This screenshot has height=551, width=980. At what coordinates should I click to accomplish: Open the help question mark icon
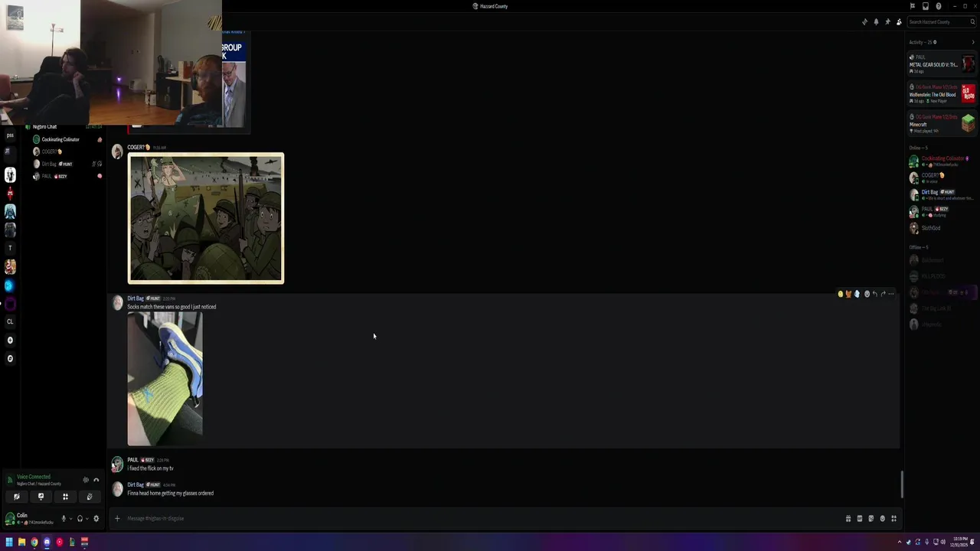point(939,6)
